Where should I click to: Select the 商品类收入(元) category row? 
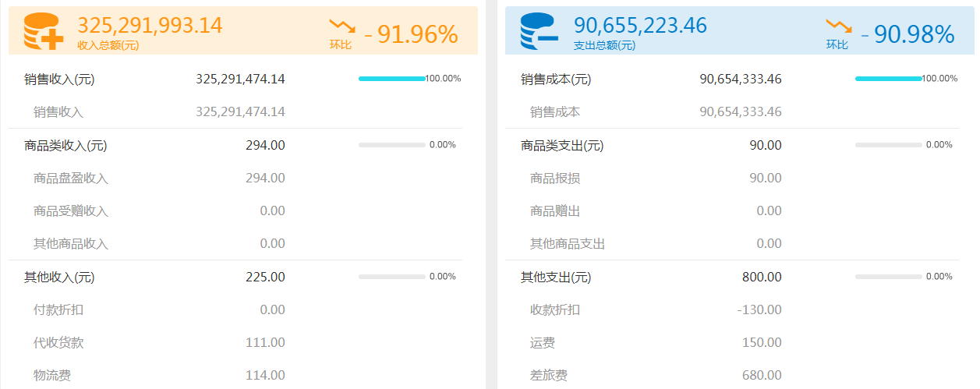[x=235, y=145]
